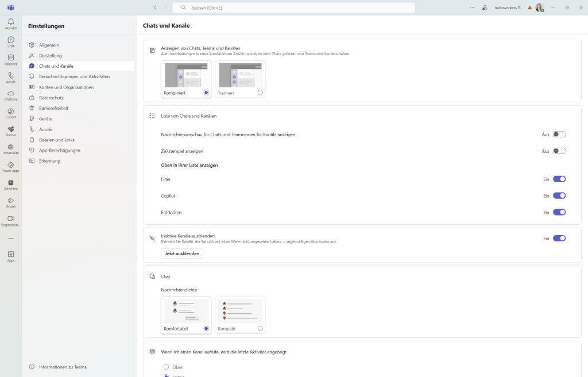Open Informationen zu Teams link
The height and width of the screenshot is (377, 588).
tap(63, 367)
